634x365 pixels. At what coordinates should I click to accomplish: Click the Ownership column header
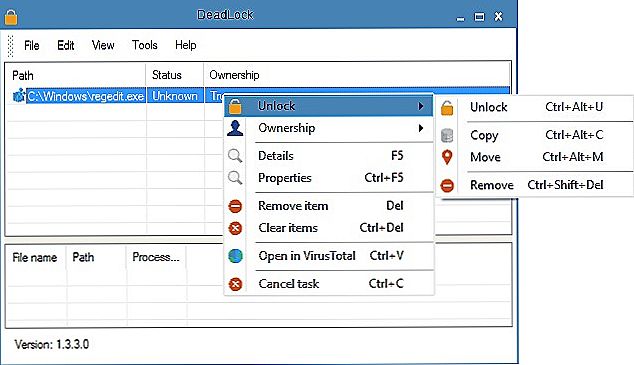(357, 75)
